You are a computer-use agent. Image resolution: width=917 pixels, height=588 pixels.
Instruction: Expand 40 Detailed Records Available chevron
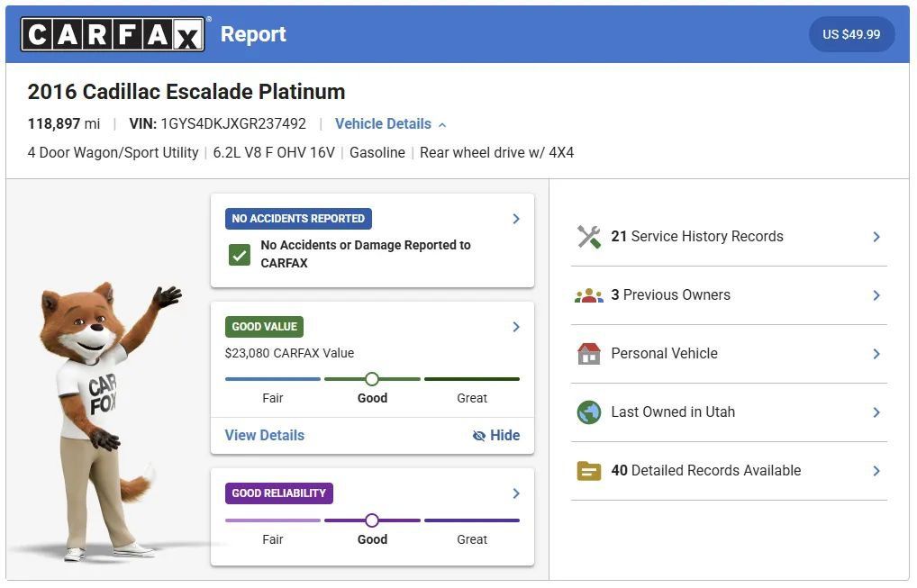pyautogui.click(x=876, y=471)
